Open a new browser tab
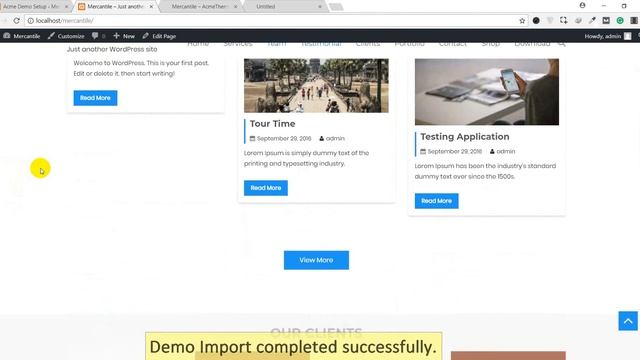Screen dimensions: 640x360 coord(336,7)
